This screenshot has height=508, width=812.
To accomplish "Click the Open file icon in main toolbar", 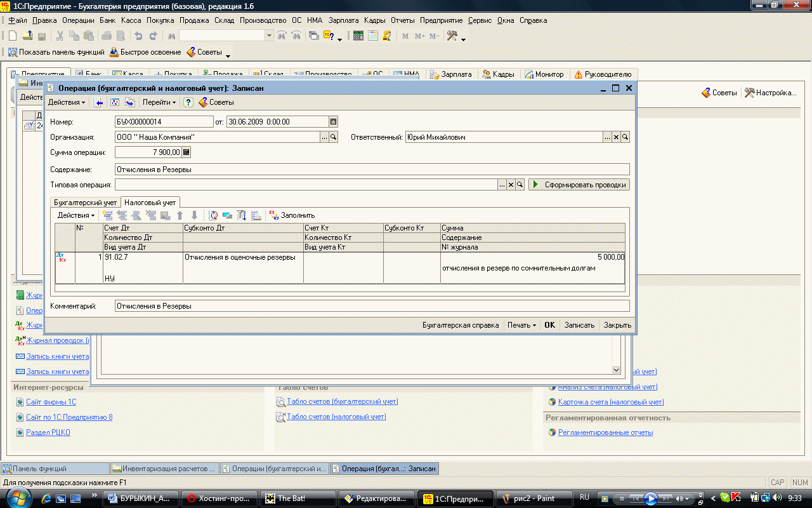I will (x=27, y=36).
